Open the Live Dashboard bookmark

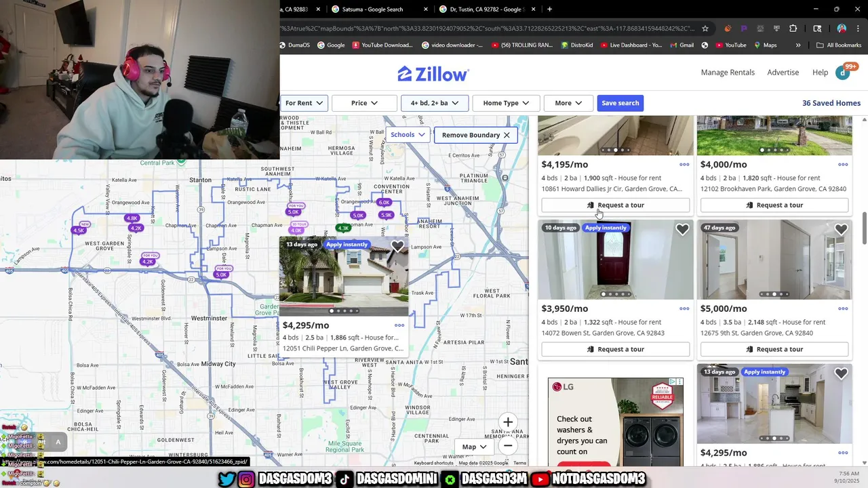click(x=630, y=45)
